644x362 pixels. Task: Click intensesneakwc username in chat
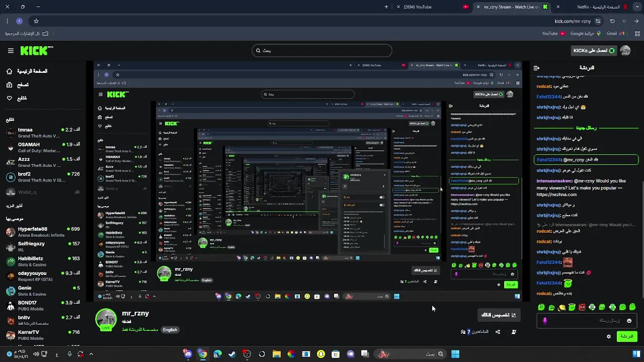click(x=554, y=180)
